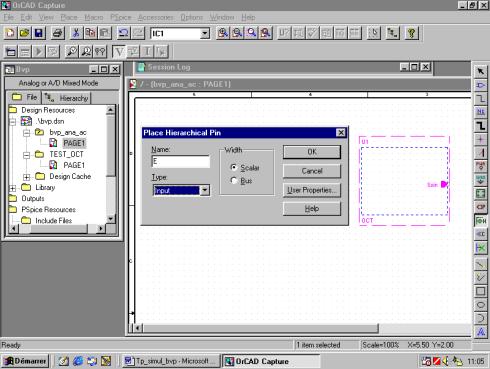Choose the Place Power symbol tool
This screenshot has height=369, width=490.
[480, 166]
